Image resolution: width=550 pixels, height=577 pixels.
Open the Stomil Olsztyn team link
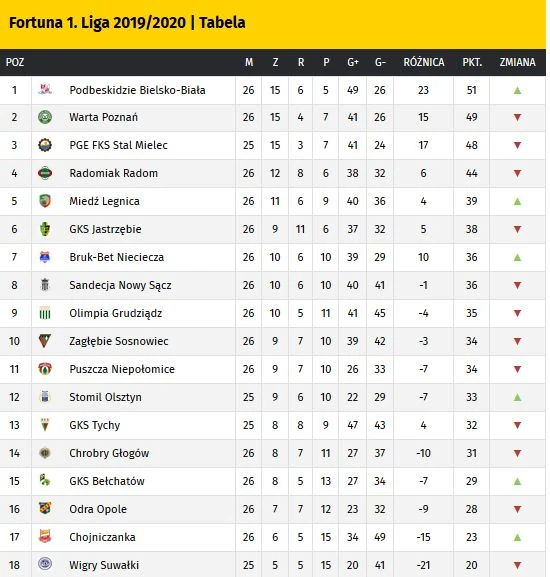pyautogui.click(x=105, y=397)
